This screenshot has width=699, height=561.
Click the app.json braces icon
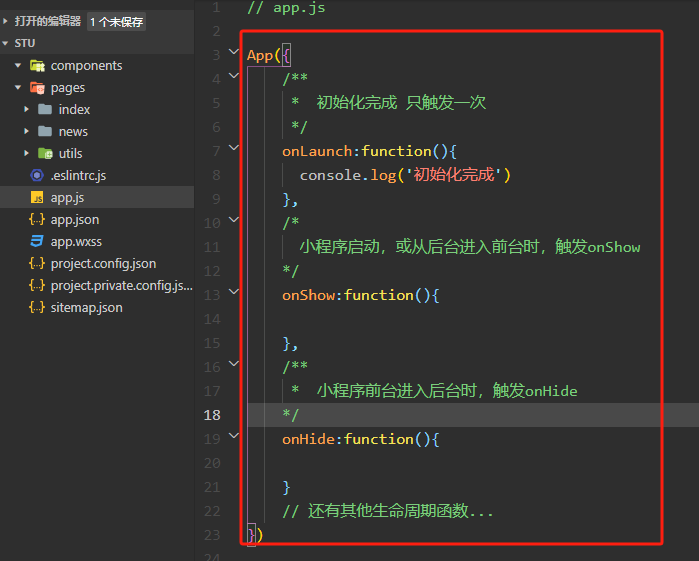(x=37, y=219)
